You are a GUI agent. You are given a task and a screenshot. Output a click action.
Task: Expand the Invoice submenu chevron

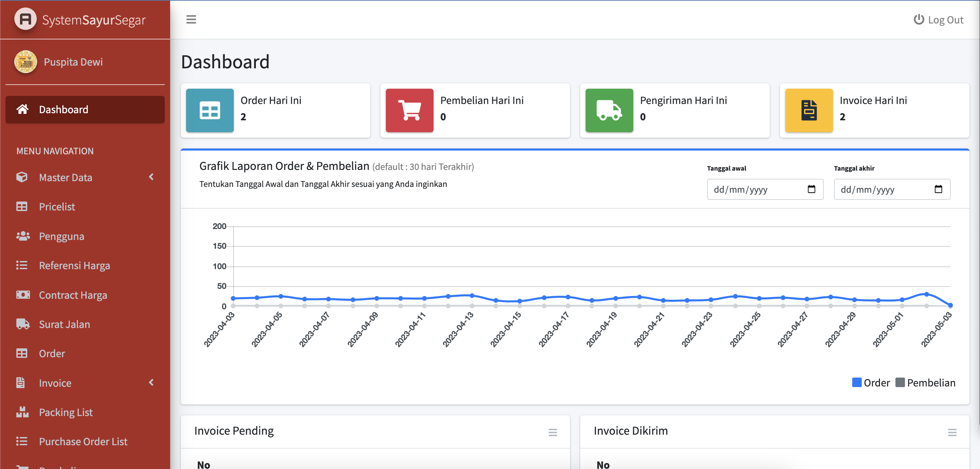click(151, 383)
